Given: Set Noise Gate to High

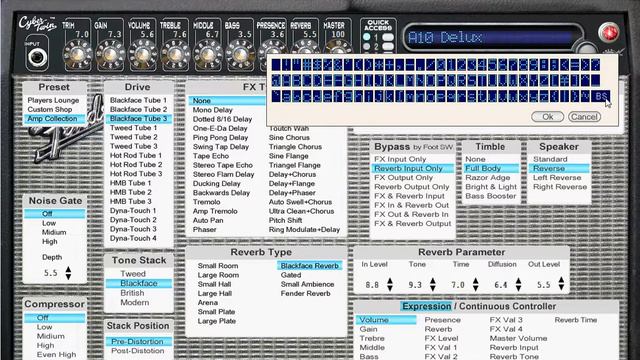Looking at the screenshot, I should click(x=50, y=242).
